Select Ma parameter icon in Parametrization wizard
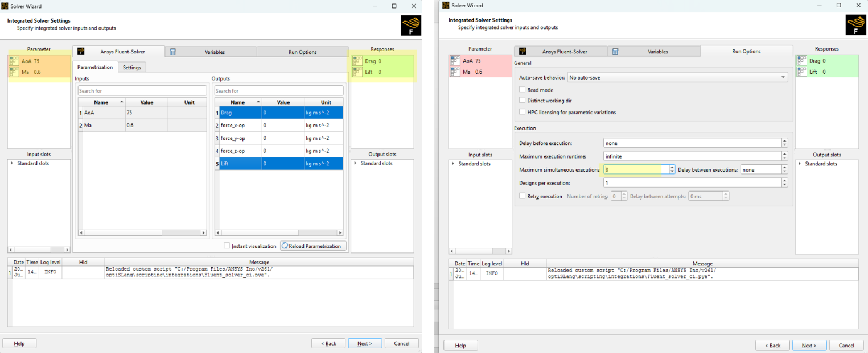This screenshot has height=353, width=868. 15,72
